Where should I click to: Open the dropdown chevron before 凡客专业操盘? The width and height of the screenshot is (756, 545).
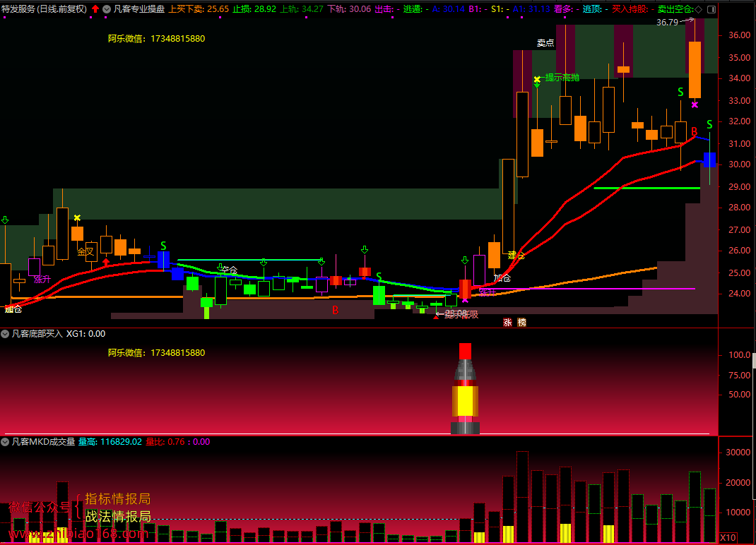[x=107, y=9]
